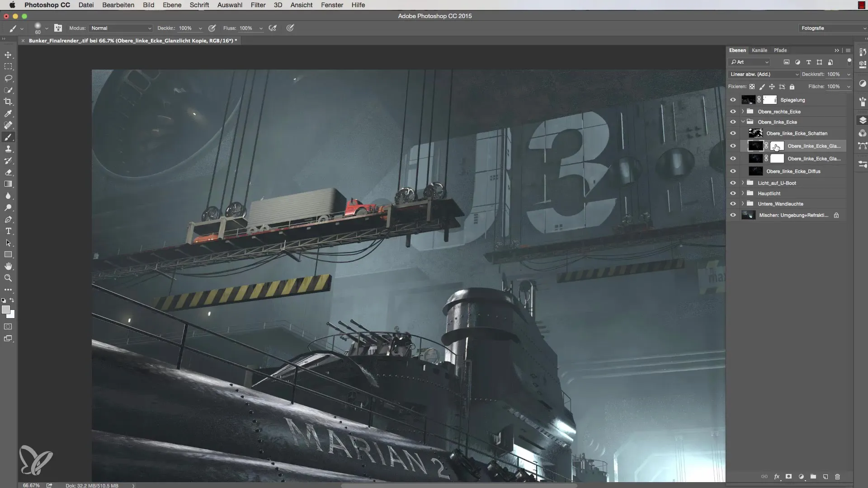Screen dimensions: 868x488
Task: Select the Pen tool
Action: pyautogui.click(x=8, y=219)
